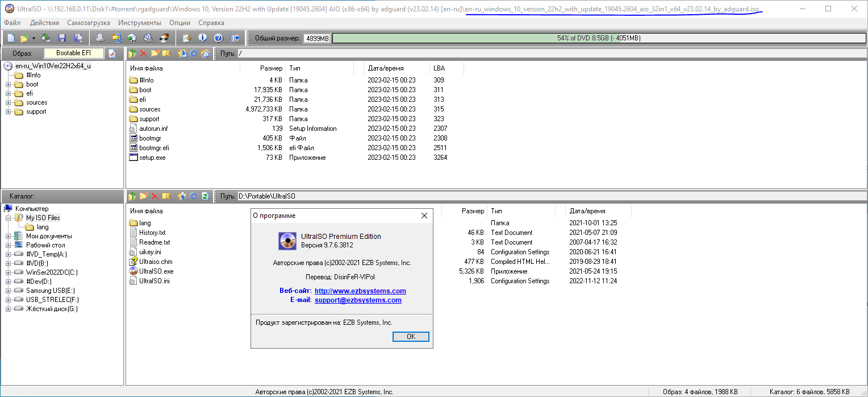Screen dimensions: 868x397
Task: Click the make CD/DVD image icon
Action: [100, 38]
